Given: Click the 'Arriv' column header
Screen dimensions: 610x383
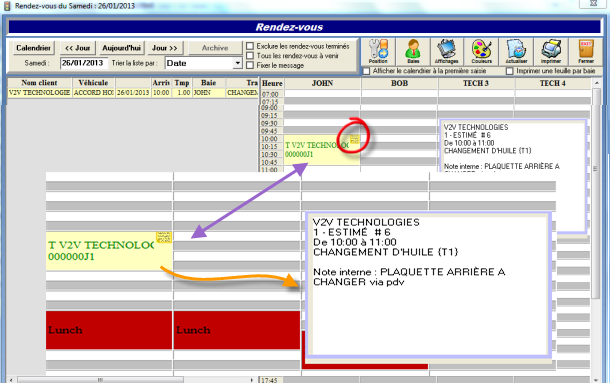Looking at the screenshot, I should (161, 83).
